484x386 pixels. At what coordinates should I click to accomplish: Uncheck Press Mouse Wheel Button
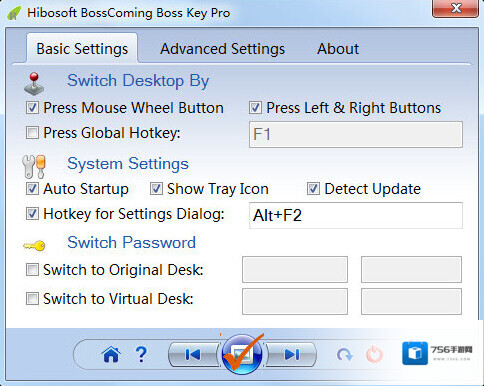click(x=32, y=108)
